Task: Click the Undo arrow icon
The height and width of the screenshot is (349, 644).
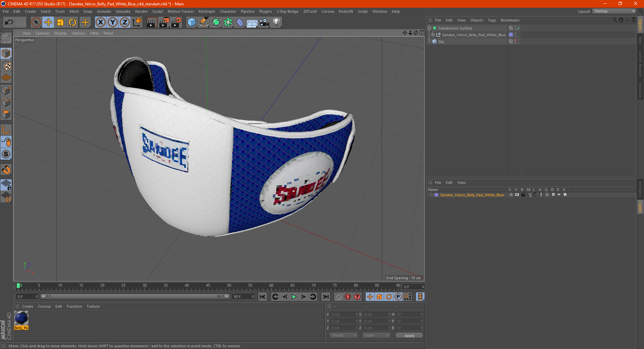Action: (x=9, y=22)
